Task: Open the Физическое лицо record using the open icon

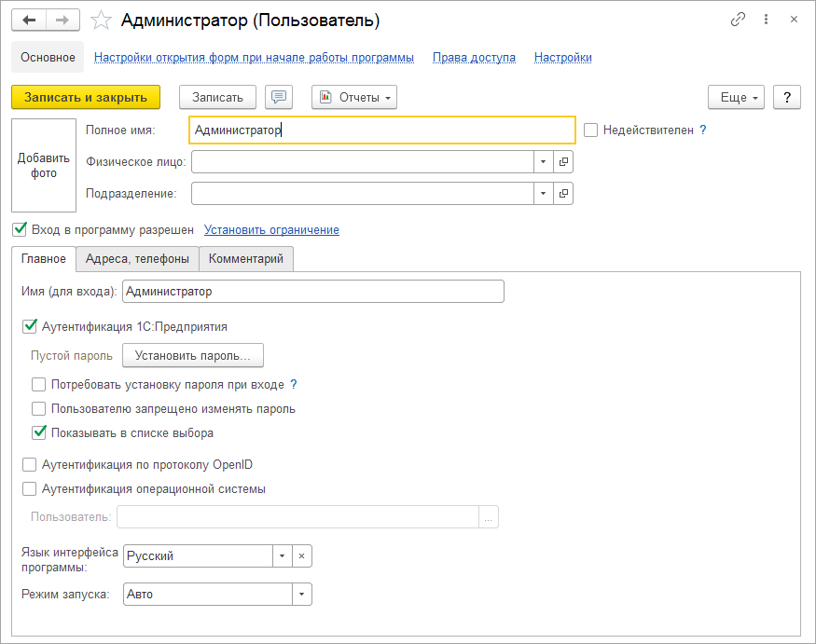Action: [563, 162]
